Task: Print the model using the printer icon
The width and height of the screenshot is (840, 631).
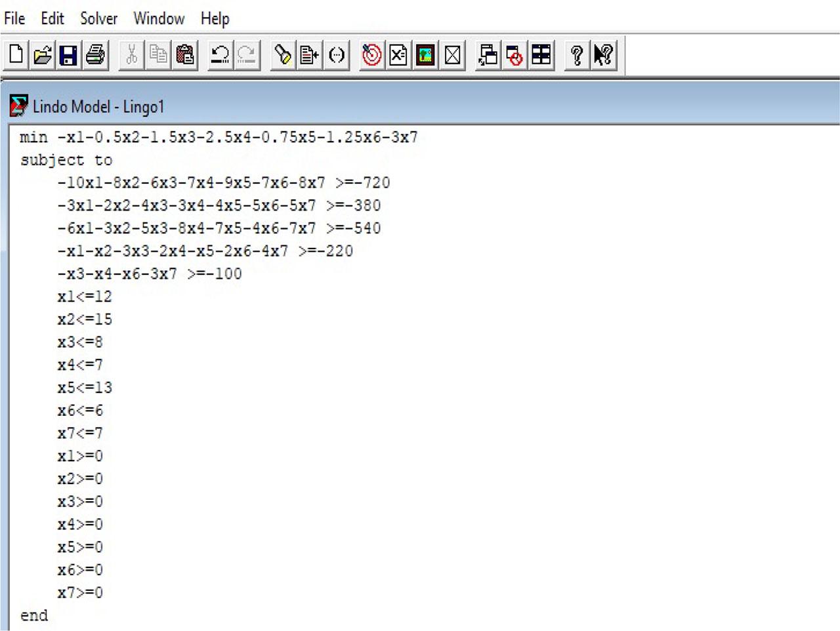Action: click(96, 55)
